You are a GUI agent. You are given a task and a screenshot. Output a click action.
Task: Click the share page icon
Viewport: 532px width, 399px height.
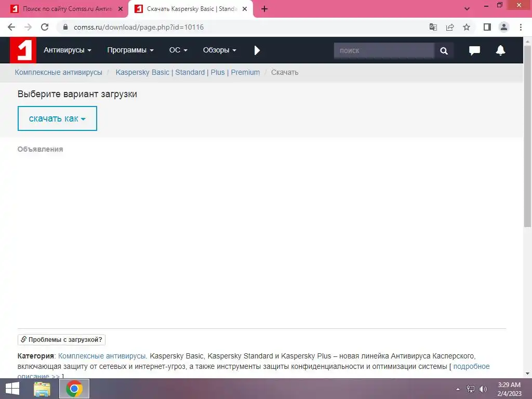pos(450,27)
